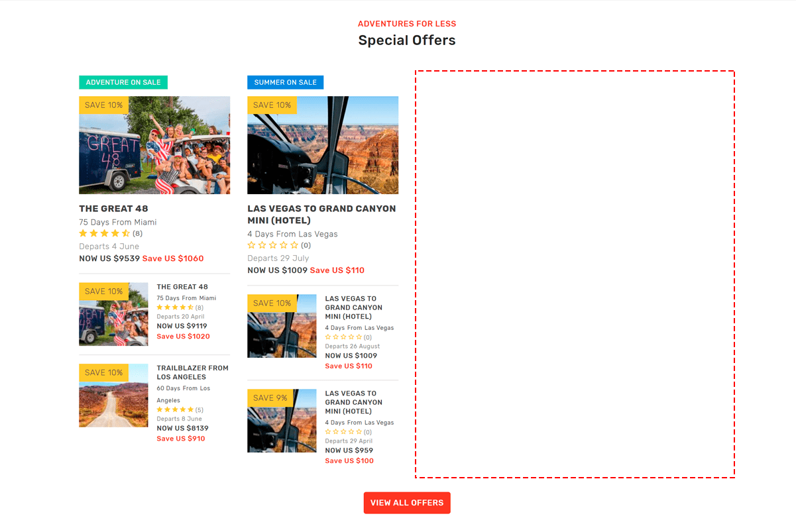796x532 pixels.
Task: Open Las Vegas Grand Canyon title departing 26 August
Action: [353, 307]
